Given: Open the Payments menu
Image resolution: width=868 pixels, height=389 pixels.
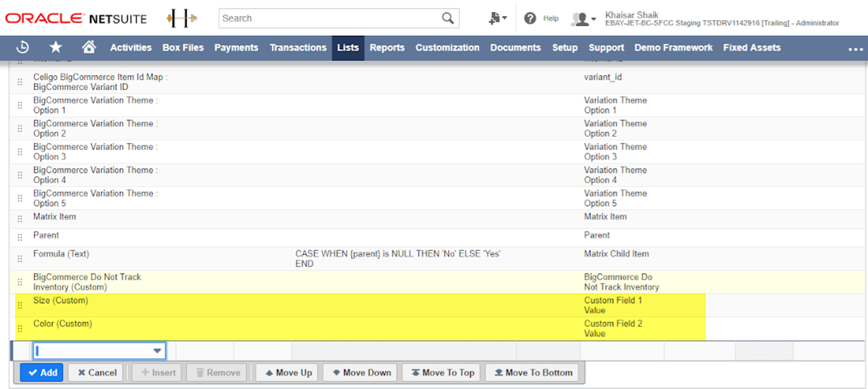Looking at the screenshot, I should pos(236,47).
